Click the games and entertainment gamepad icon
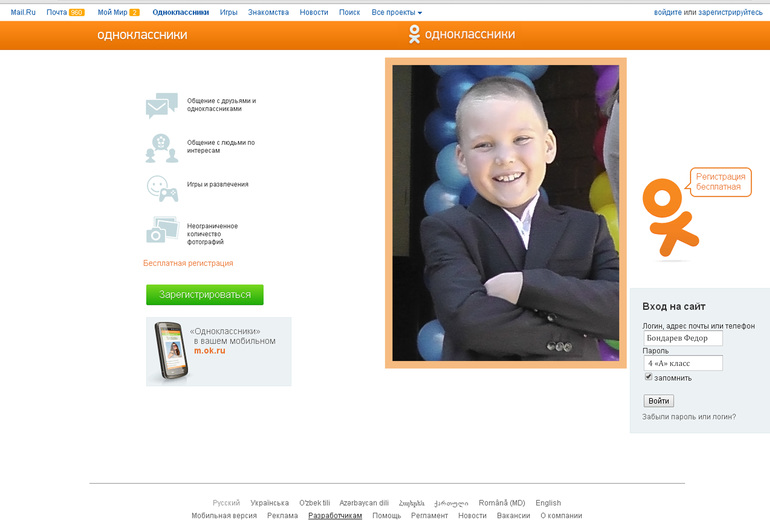Image resolution: width=770 pixels, height=520 pixels. coord(161,187)
